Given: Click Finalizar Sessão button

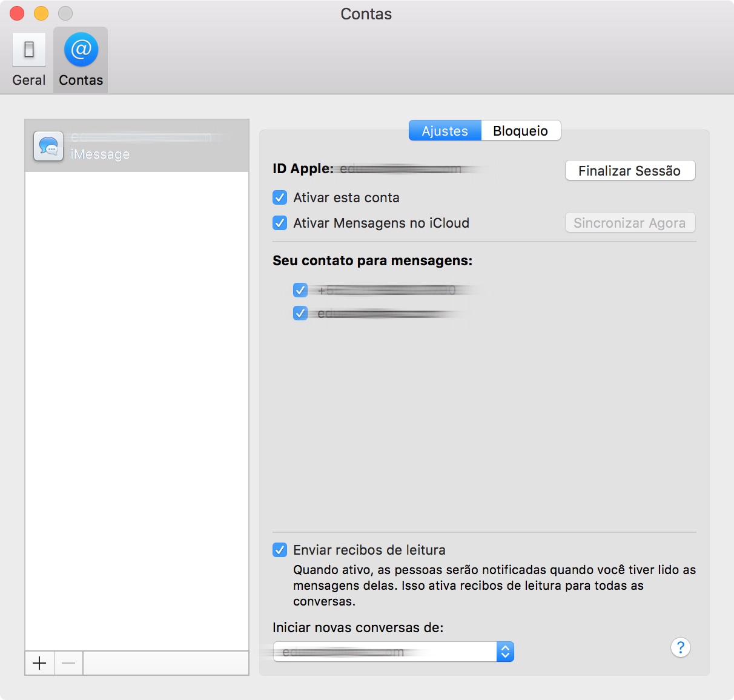Looking at the screenshot, I should [630, 170].
